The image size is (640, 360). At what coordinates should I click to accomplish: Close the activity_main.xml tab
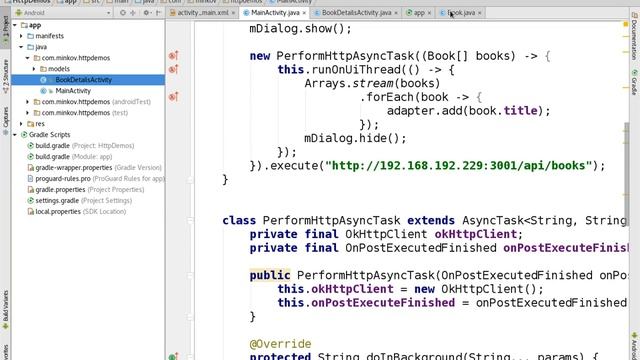point(233,13)
